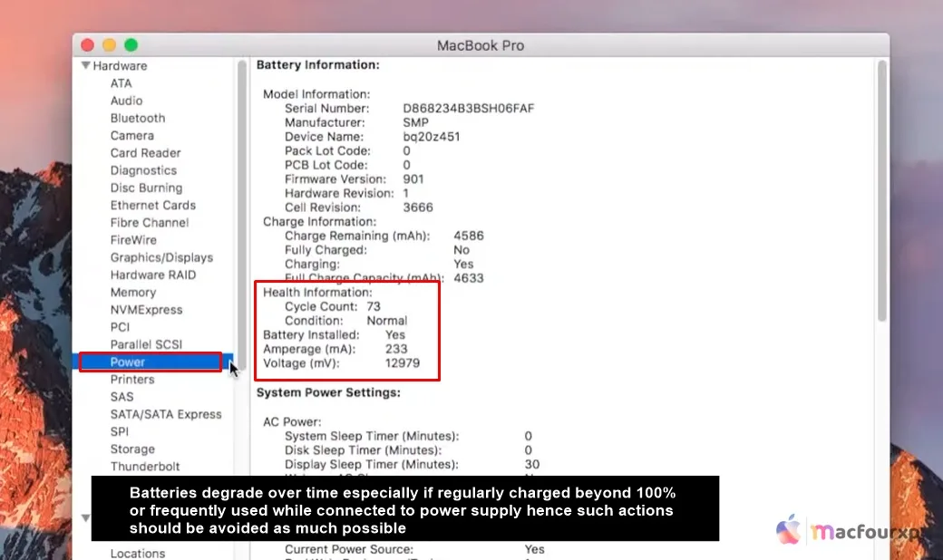
Task: Click the Battery Installed value Yes
Action: [x=395, y=334]
